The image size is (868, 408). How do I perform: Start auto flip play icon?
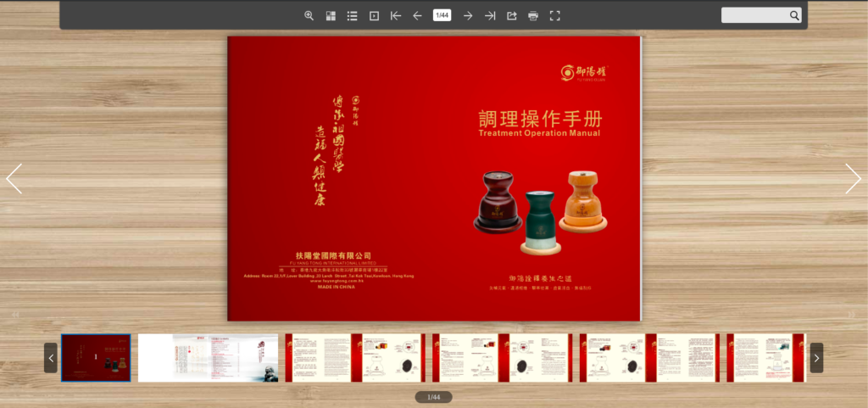(374, 15)
